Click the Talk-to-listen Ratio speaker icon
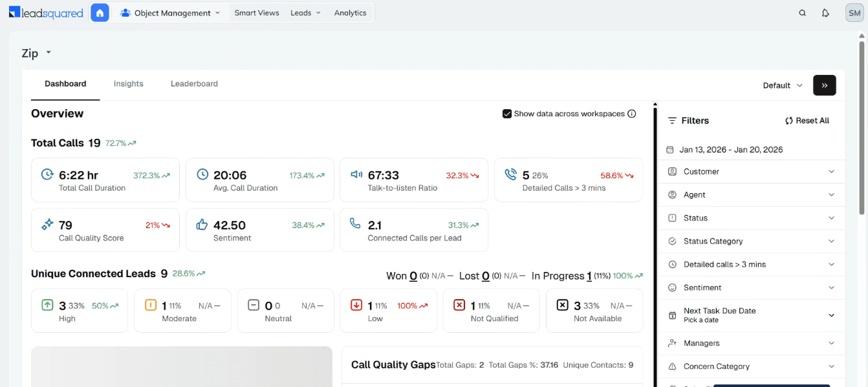Viewport: 868px width, 387px height. pos(356,174)
